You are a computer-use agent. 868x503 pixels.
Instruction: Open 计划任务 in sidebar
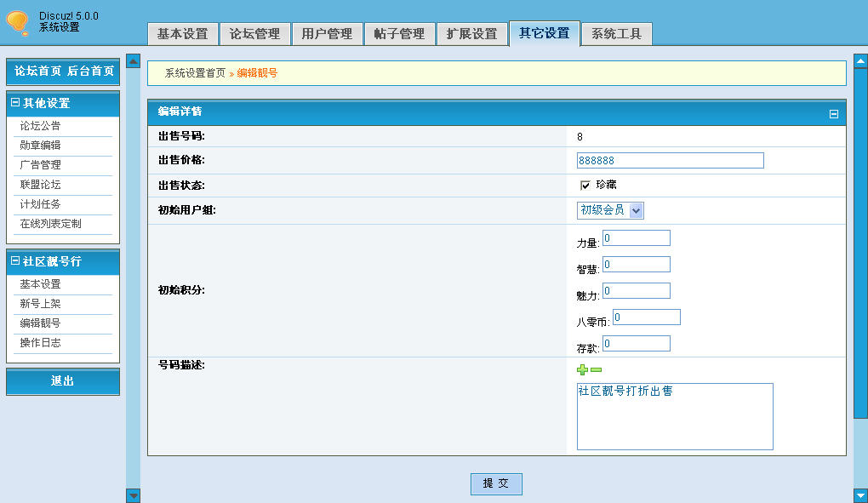click(x=40, y=204)
